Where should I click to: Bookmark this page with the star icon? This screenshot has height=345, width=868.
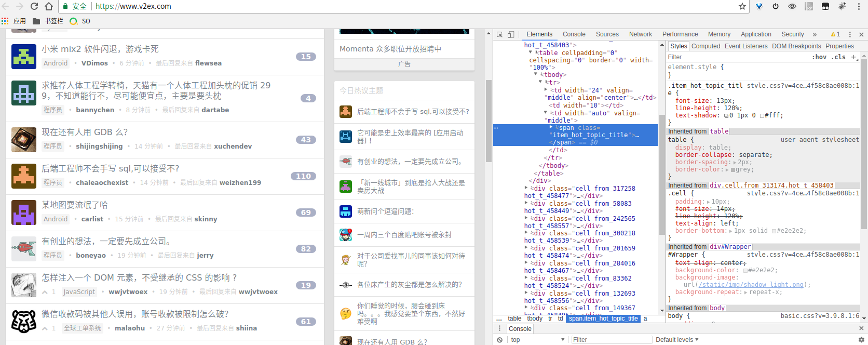click(742, 6)
